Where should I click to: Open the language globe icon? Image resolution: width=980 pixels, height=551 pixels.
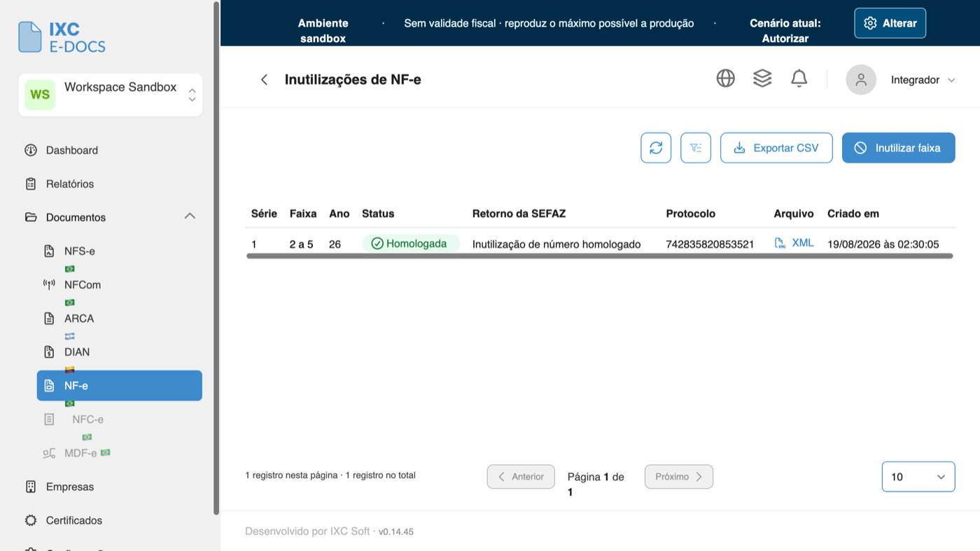tap(726, 78)
